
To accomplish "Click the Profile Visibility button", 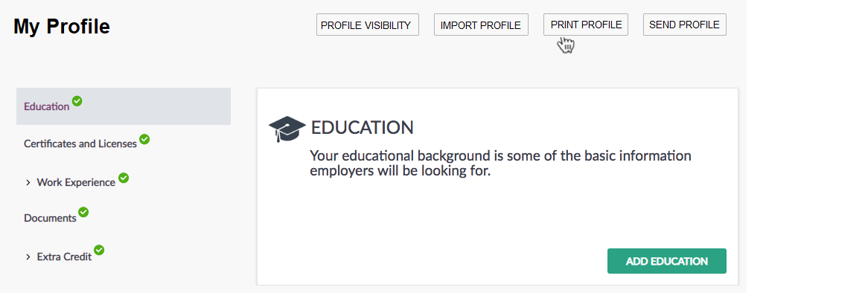I will tap(368, 25).
